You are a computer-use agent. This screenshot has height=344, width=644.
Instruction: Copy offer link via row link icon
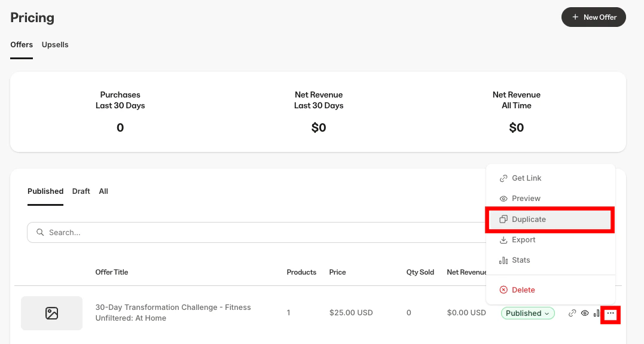(572, 313)
